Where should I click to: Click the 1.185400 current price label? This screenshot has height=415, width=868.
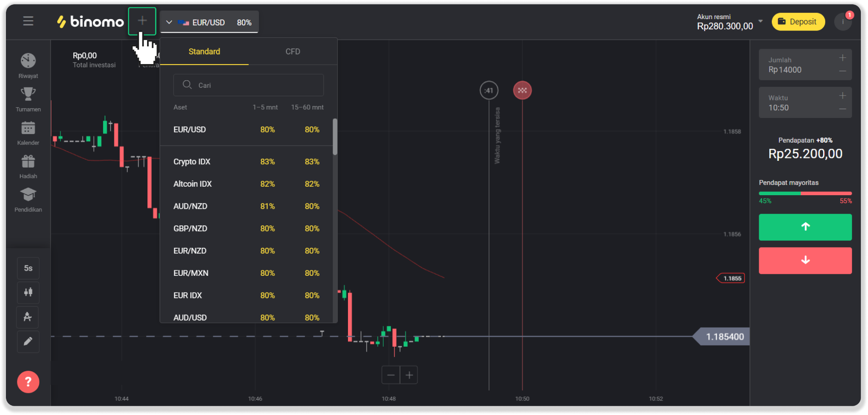pos(721,336)
